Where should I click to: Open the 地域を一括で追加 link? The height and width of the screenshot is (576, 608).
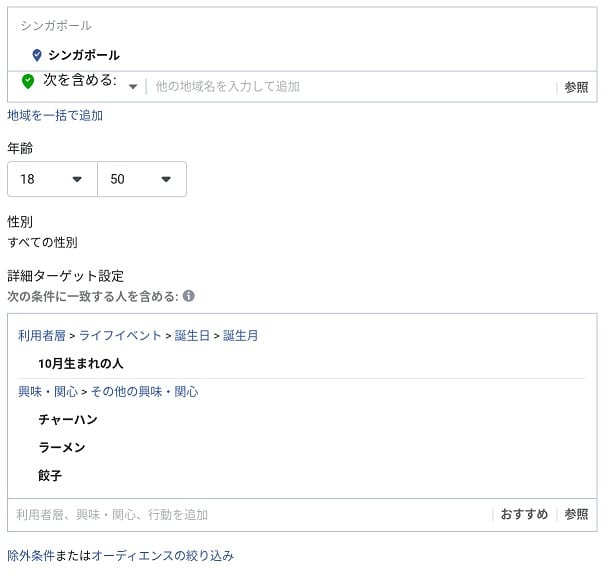55,116
